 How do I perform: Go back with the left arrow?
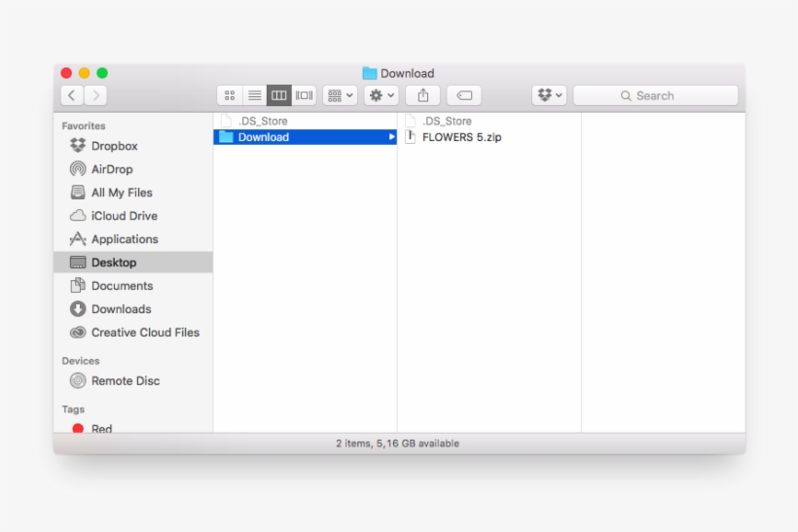(x=72, y=95)
